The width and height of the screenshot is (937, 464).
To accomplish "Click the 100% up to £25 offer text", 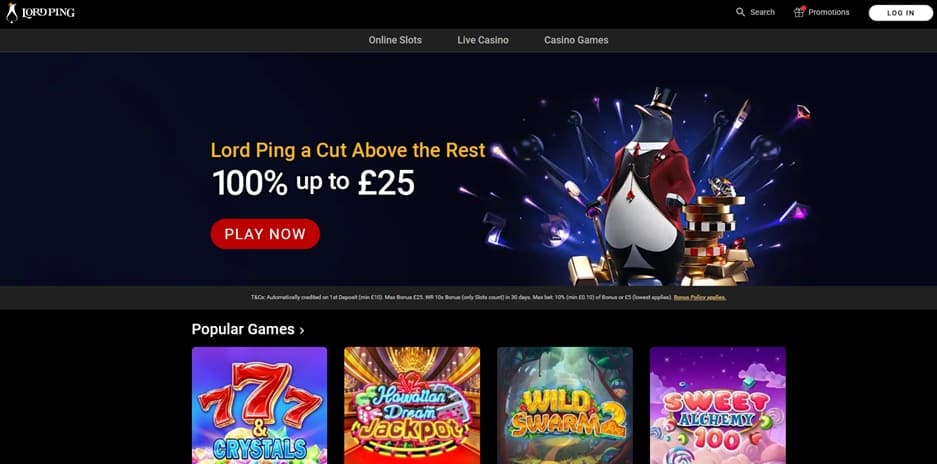I will tap(313, 183).
